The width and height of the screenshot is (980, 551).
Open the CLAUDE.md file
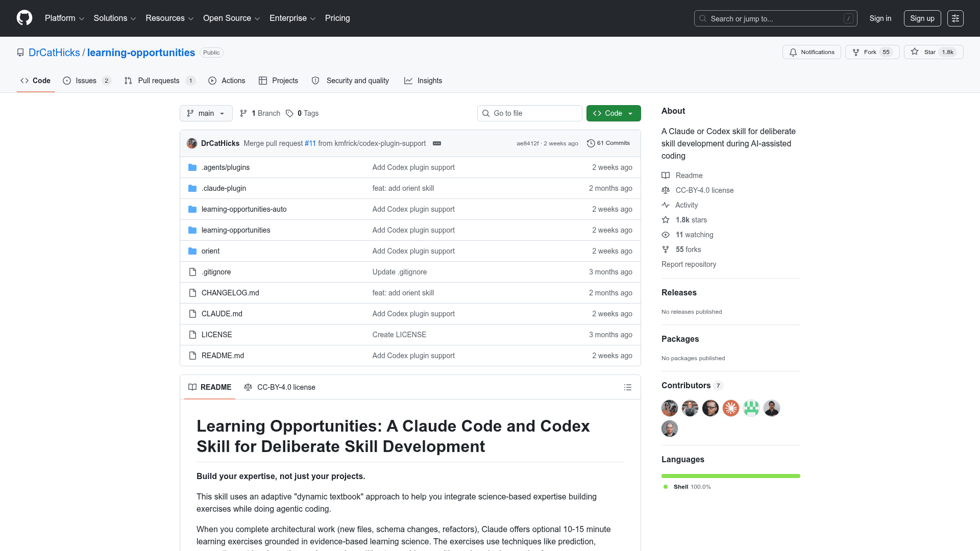[222, 314]
